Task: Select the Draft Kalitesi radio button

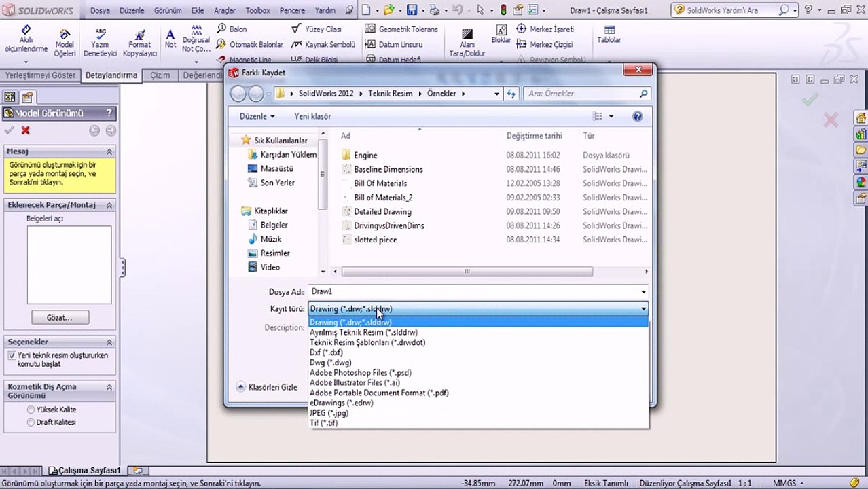Action: click(31, 422)
